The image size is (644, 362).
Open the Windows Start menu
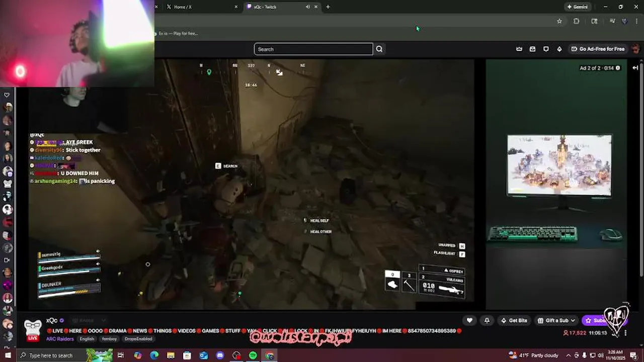pyautogui.click(x=8, y=355)
